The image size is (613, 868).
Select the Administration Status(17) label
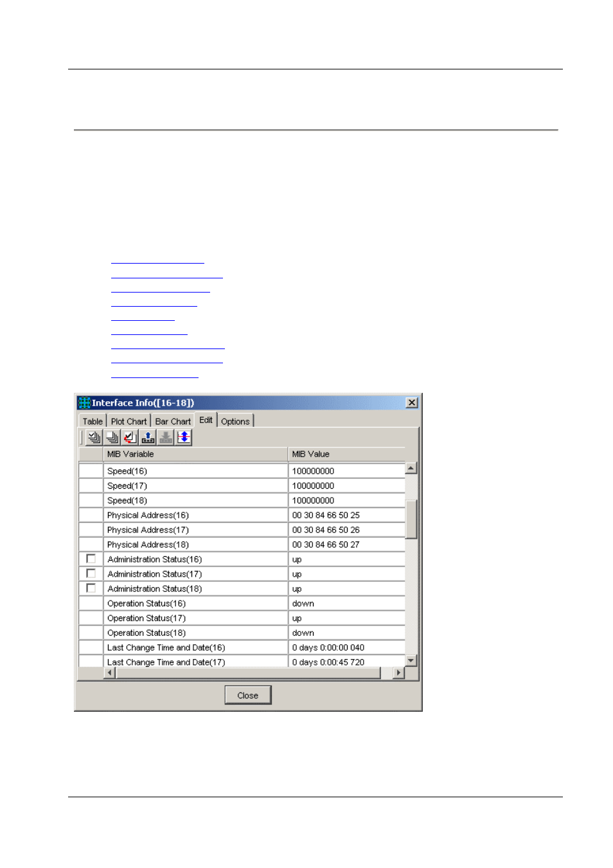[154, 574]
